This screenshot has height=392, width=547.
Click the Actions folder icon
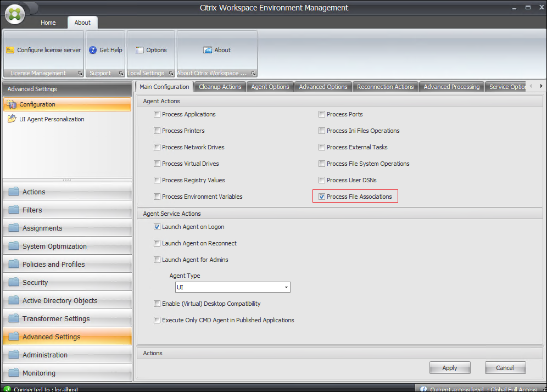[x=14, y=192]
